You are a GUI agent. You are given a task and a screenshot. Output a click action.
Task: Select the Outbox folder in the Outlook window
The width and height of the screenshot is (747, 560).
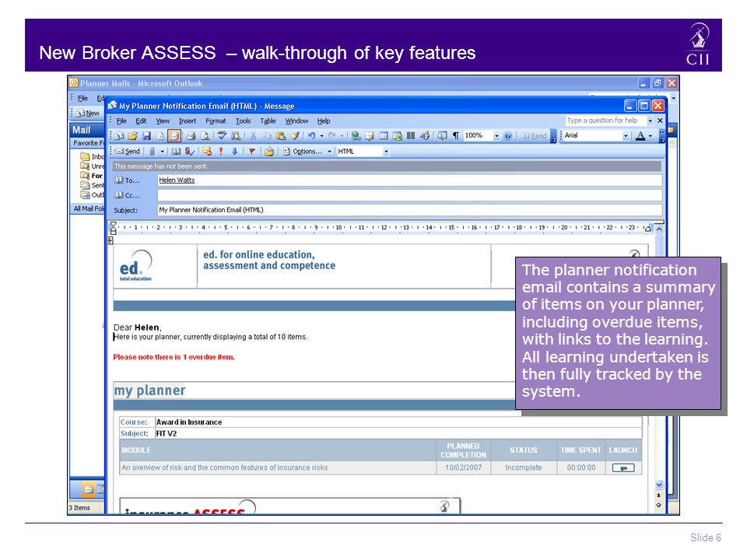tap(93, 194)
